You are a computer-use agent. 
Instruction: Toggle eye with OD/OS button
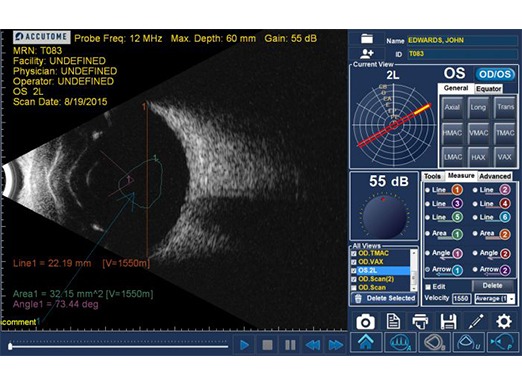pyautogui.click(x=495, y=74)
